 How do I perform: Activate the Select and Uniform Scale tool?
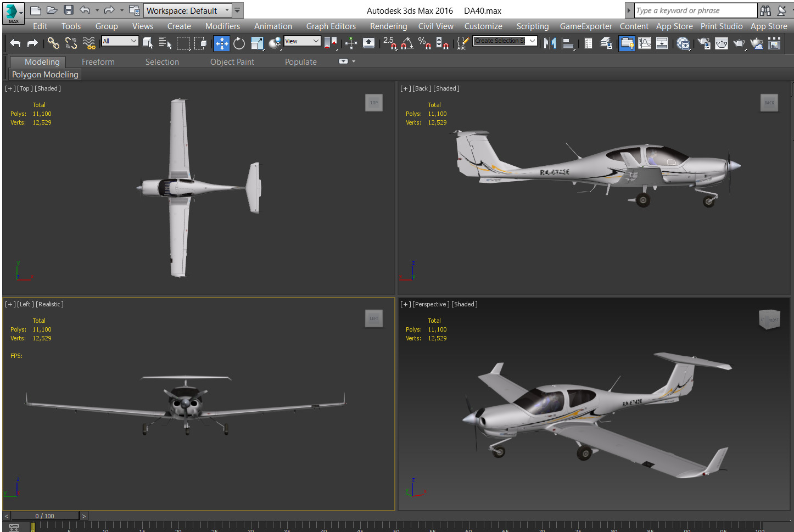point(257,43)
